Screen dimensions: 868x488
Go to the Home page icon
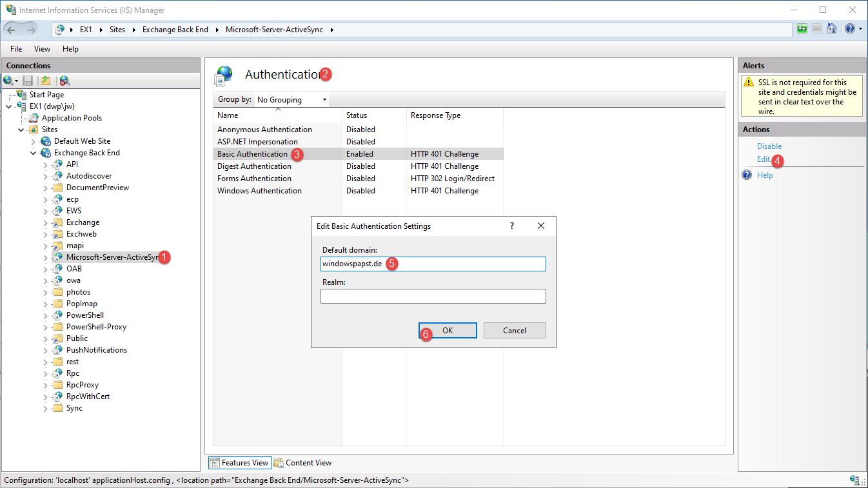click(x=832, y=28)
